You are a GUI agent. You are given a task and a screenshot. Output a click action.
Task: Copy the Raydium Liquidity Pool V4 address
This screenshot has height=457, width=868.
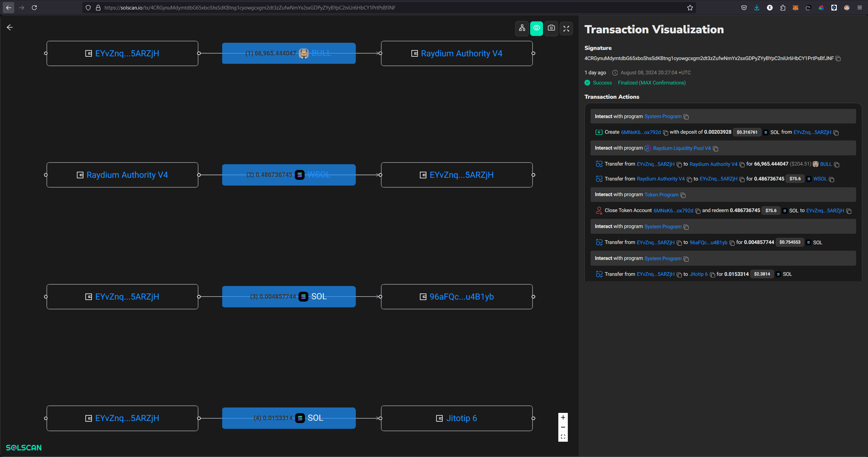tap(715, 149)
